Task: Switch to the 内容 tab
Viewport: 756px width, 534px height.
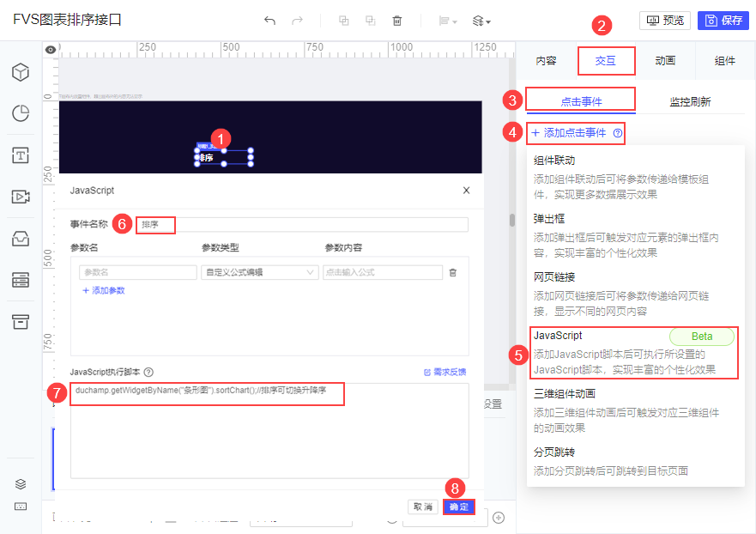Action: pyautogui.click(x=547, y=61)
